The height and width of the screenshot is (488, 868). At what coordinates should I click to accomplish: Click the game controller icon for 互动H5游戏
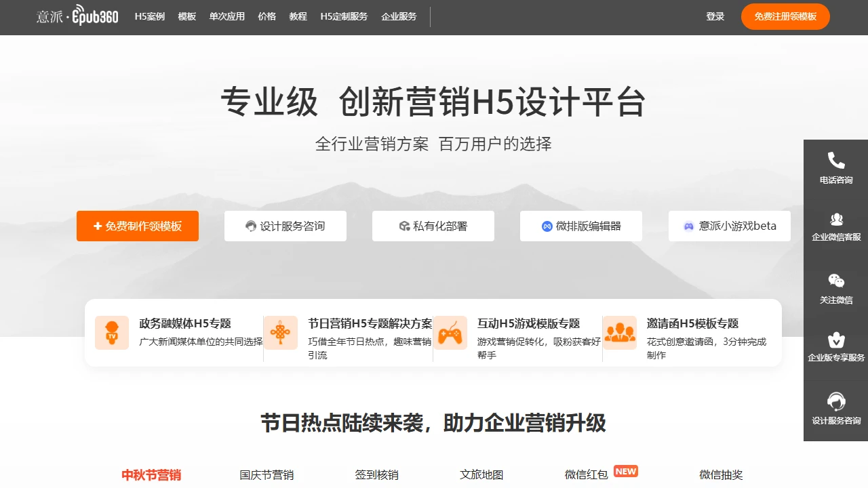[x=450, y=333]
